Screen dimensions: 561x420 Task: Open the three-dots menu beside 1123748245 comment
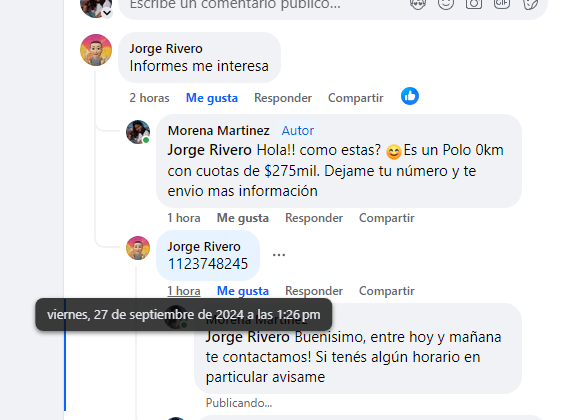(x=279, y=255)
